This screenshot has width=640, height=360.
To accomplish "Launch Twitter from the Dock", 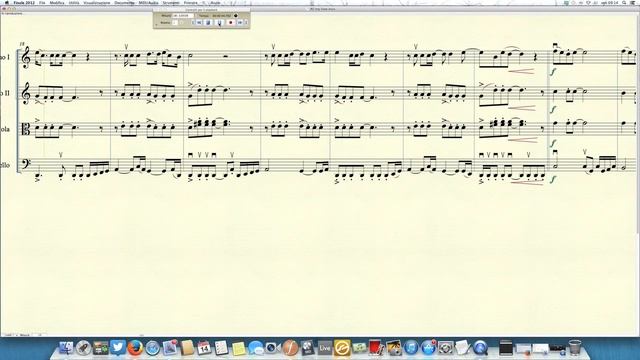I will pos(118,348).
